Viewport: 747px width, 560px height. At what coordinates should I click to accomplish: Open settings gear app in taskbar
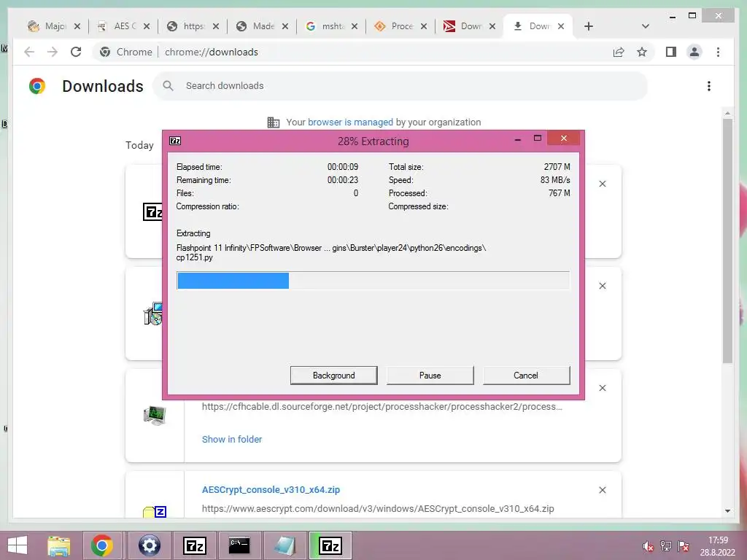tap(149, 545)
